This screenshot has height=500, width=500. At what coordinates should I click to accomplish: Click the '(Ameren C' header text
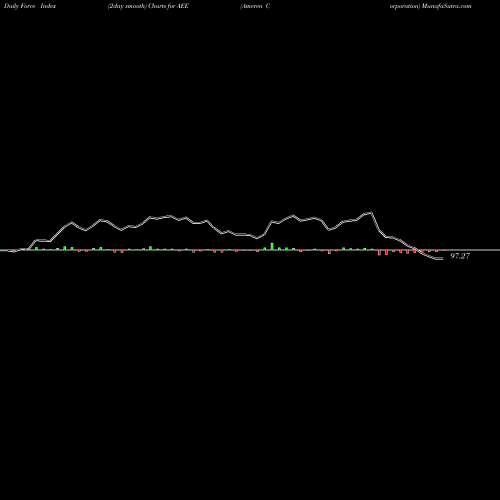click(255, 6)
